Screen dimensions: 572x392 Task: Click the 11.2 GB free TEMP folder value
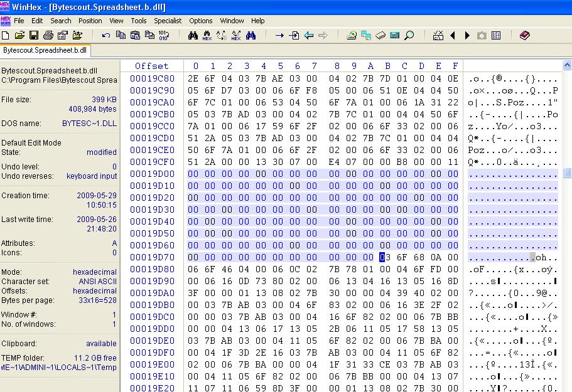point(95,358)
